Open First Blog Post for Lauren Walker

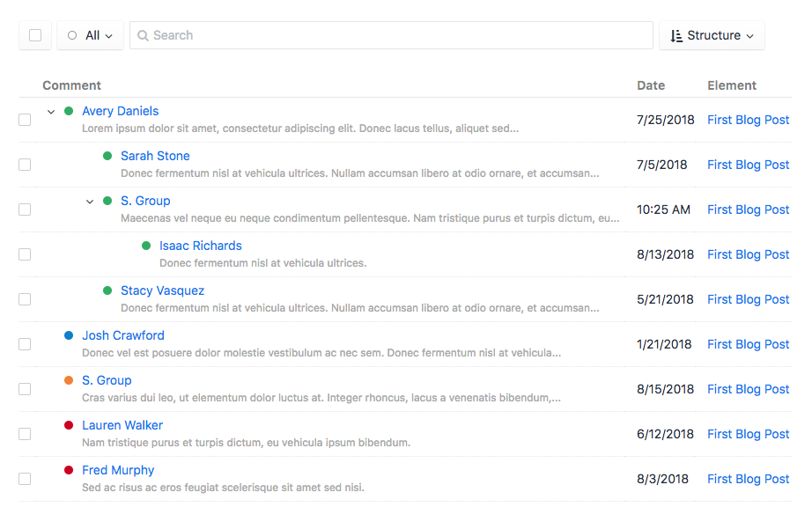748,434
